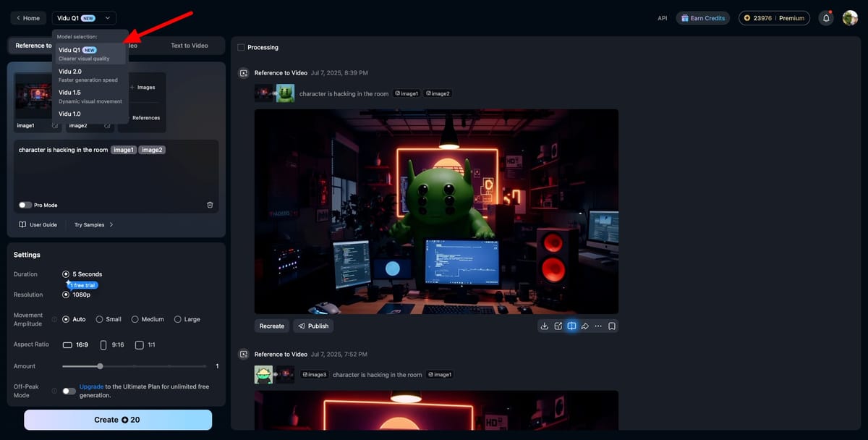Viewport: 868px width, 440px height.
Task: Open the user profile avatar
Action: click(x=850, y=18)
